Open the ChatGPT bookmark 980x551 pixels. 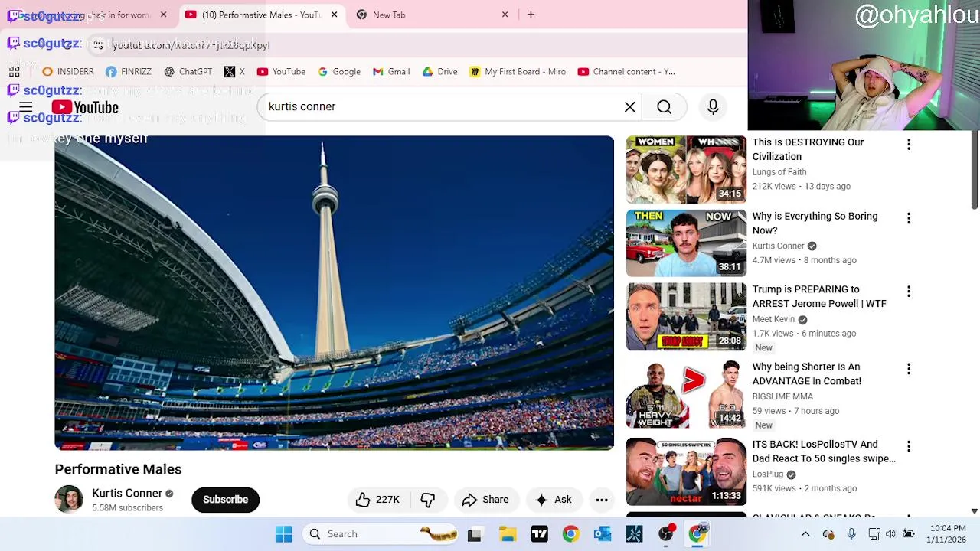188,72
